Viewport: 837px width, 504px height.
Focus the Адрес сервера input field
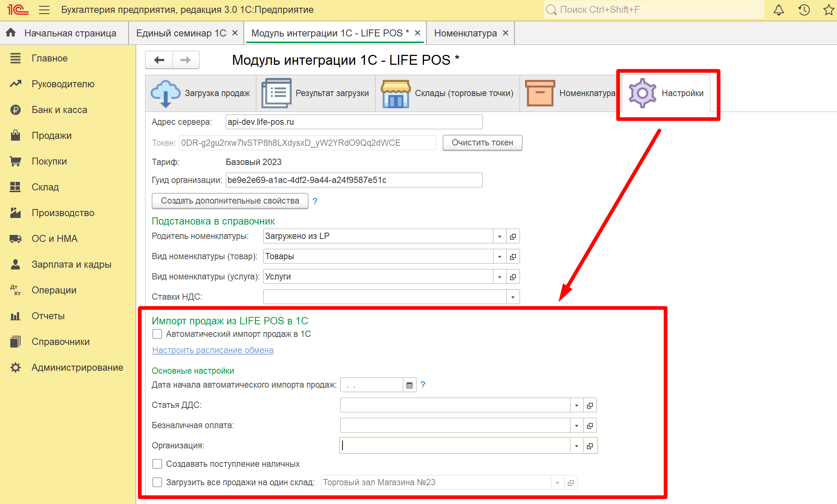(354, 122)
